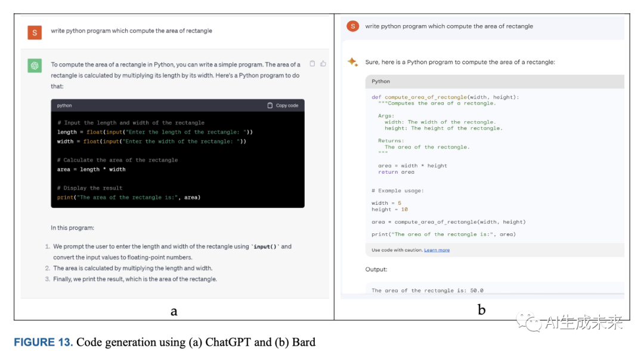644x351 pixels.
Task: Click 'In this program:' text
Action: tap(72, 227)
